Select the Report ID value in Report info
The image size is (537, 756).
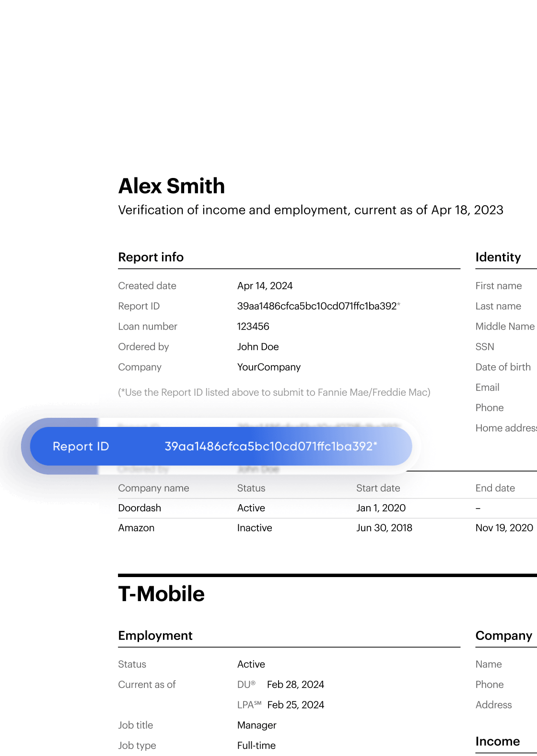pyautogui.click(x=318, y=306)
